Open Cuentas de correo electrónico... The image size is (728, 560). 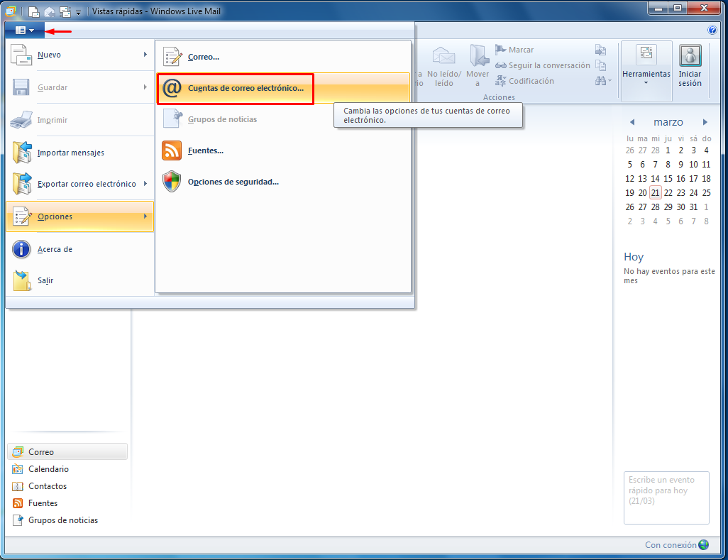283,88
